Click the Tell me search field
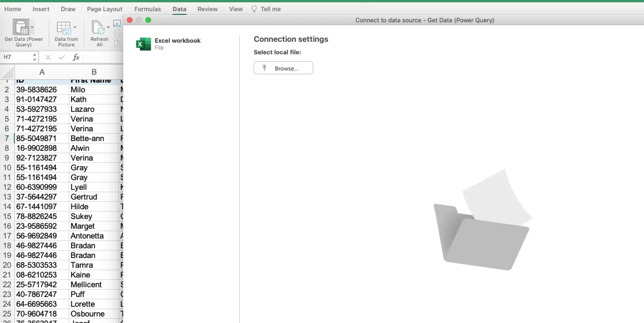 [x=271, y=9]
